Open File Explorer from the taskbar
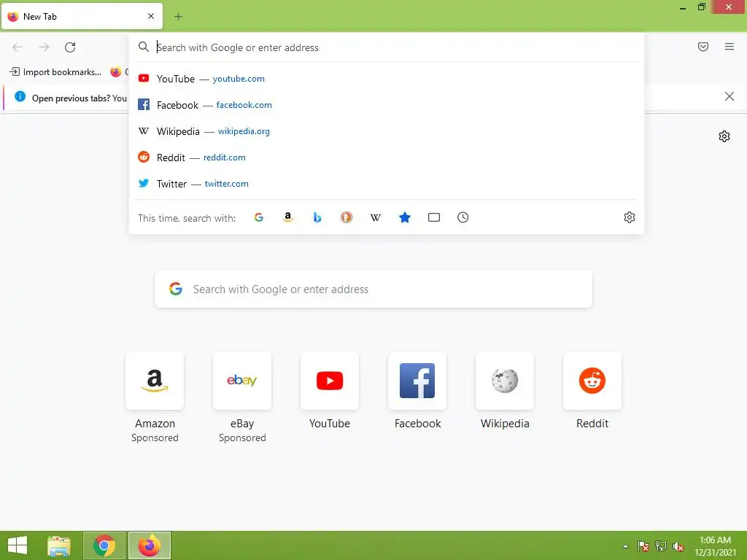 (x=59, y=545)
